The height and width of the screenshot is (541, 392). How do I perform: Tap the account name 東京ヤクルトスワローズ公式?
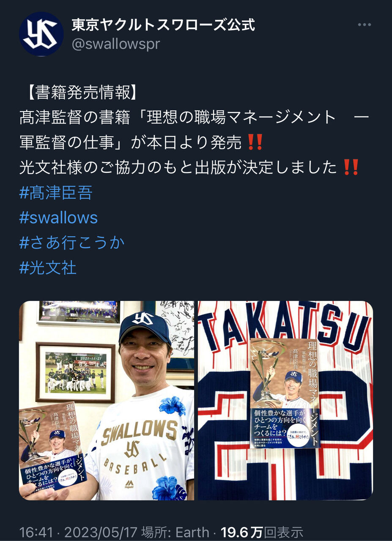coord(163,25)
